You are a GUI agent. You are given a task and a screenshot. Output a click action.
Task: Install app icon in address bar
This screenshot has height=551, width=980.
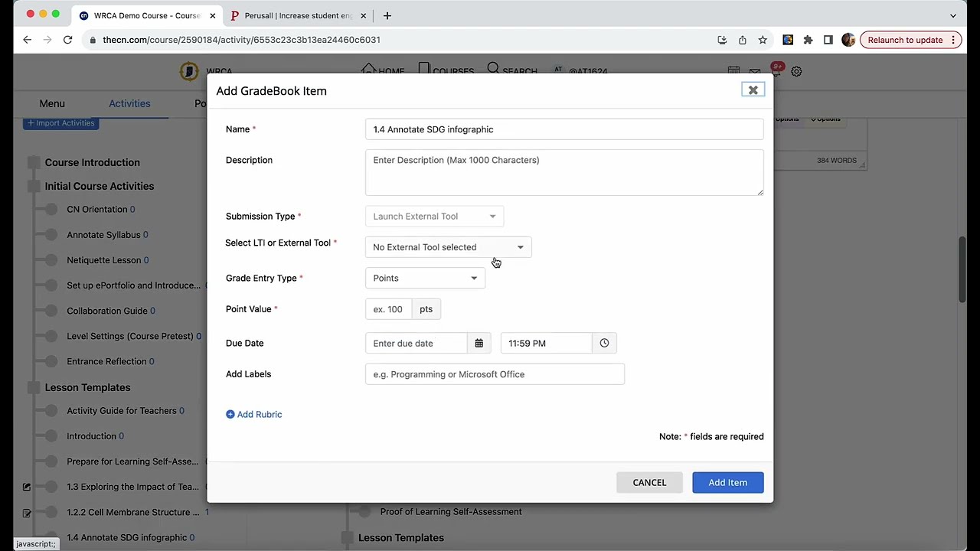[x=722, y=40]
